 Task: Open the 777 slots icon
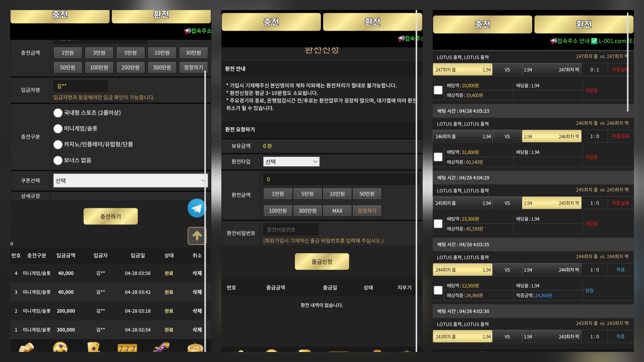127,348
